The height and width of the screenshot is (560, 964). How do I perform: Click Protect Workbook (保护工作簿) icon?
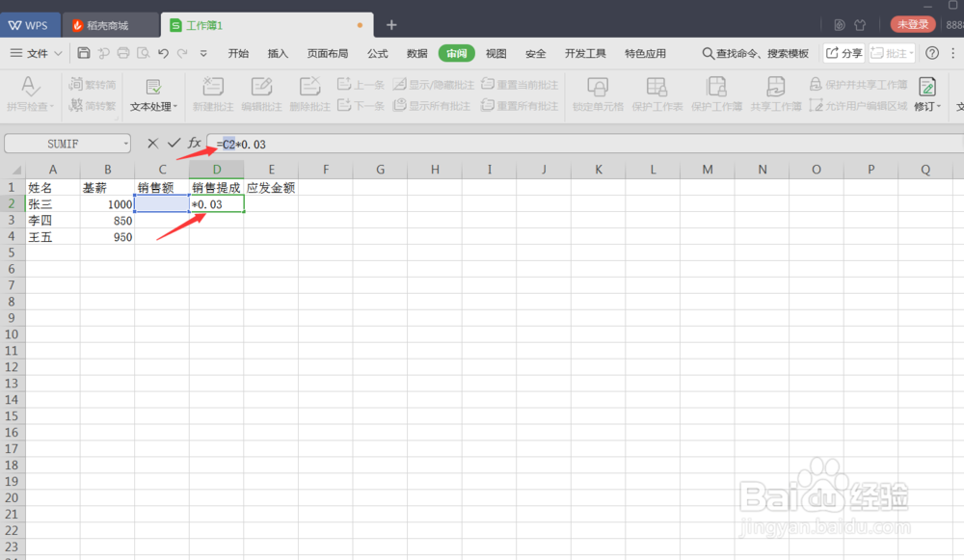pyautogui.click(x=716, y=93)
